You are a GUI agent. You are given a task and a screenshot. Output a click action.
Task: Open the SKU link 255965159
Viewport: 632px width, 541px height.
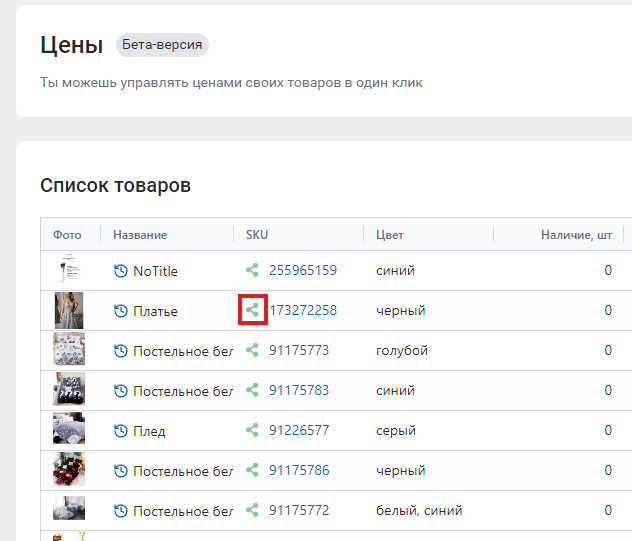click(x=303, y=270)
